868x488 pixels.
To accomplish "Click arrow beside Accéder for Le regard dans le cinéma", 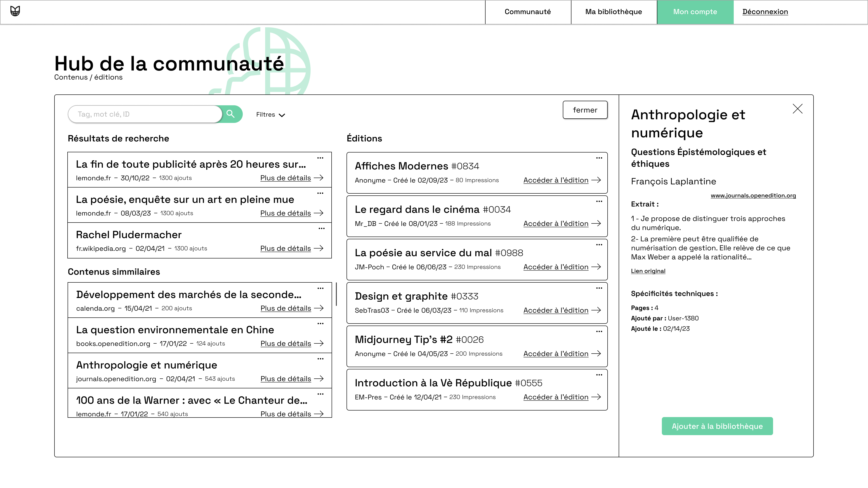I will pos(596,223).
